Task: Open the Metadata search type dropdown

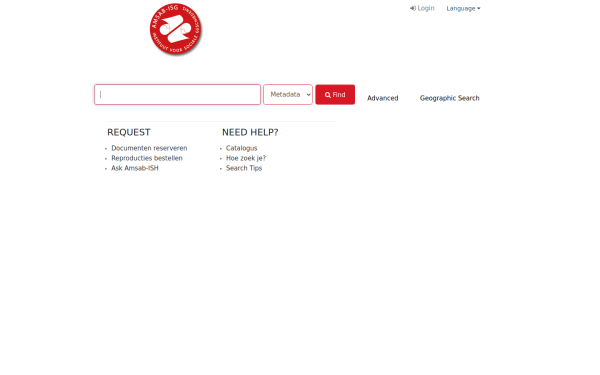Action: (x=288, y=95)
